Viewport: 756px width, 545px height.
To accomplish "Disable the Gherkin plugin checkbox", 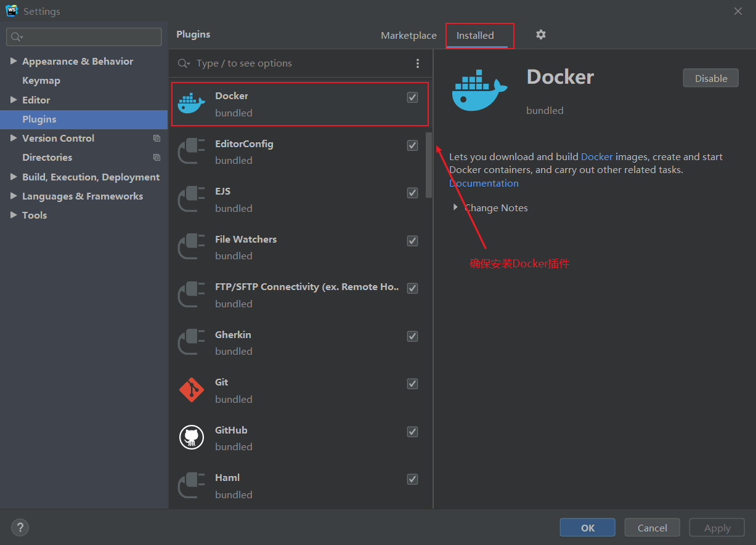I will 412,336.
